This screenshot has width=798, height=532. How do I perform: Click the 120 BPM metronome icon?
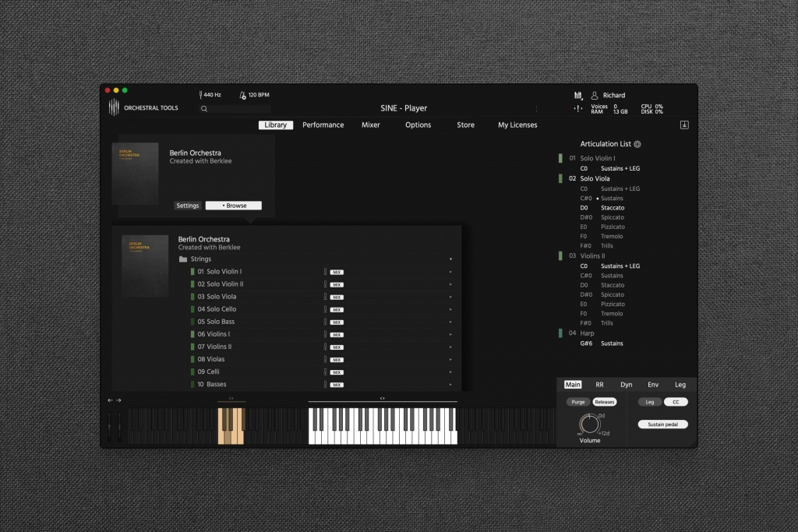click(x=243, y=95)
